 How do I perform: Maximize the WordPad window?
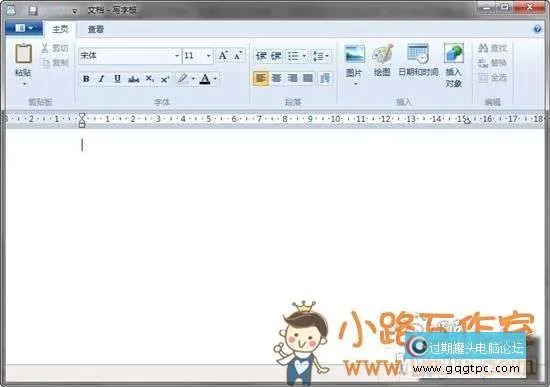504,7
